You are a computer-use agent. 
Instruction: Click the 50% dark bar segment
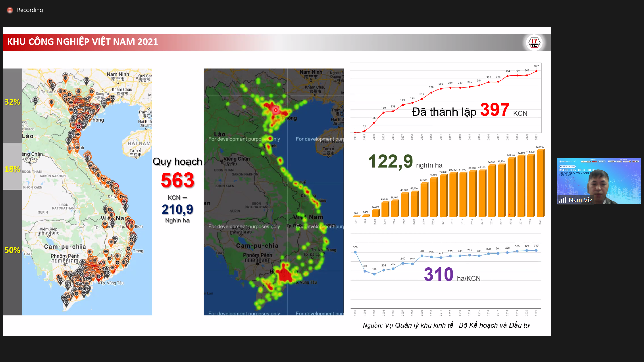click(12, 252)
